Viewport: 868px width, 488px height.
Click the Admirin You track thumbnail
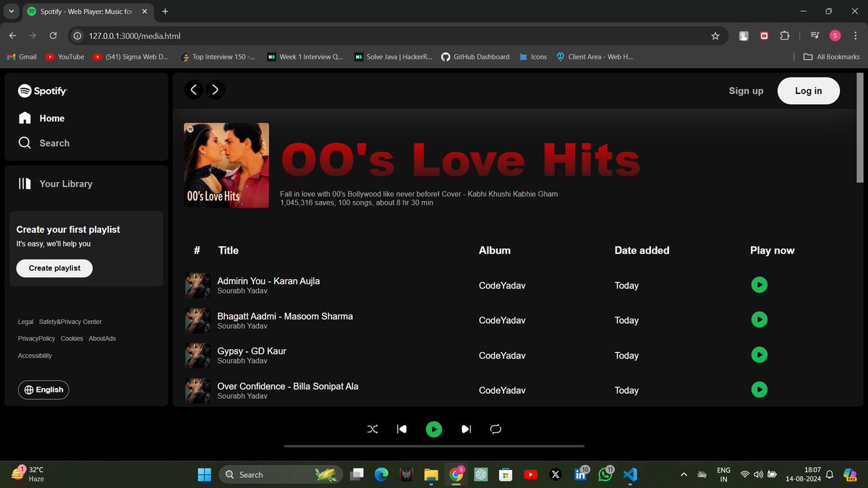[198, 285]
